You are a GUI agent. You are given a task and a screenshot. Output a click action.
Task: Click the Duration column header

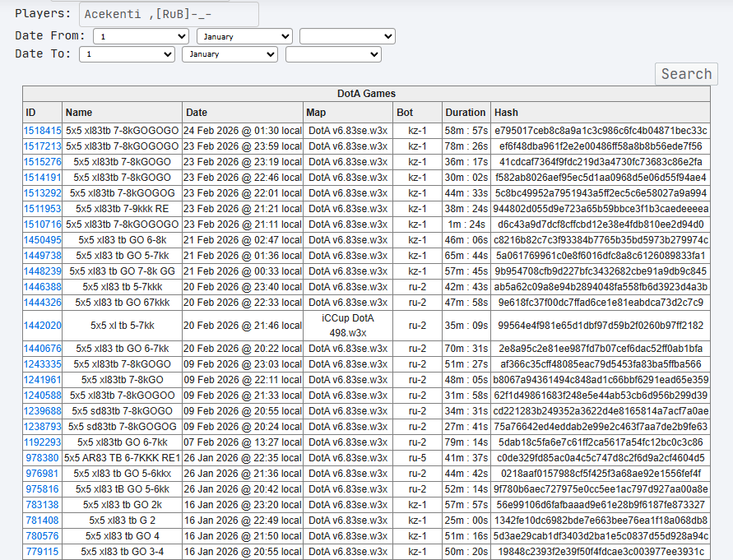pos(466,113)
